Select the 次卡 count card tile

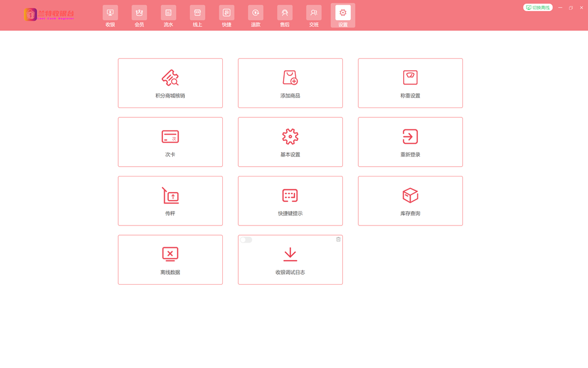[170, 142]
